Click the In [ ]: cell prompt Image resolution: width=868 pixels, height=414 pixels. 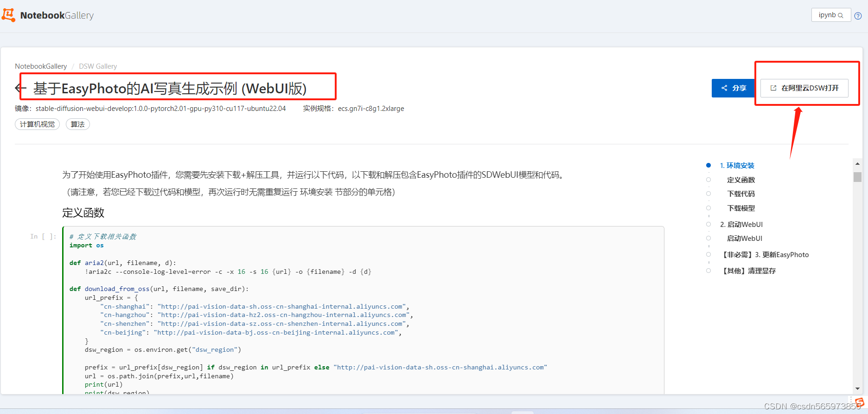point(43,236)
